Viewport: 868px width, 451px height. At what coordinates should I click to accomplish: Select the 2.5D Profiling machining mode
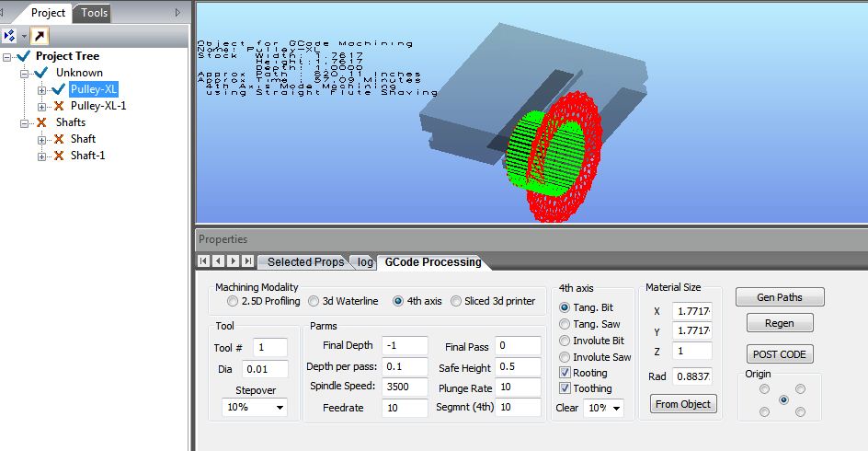point(232,301)
